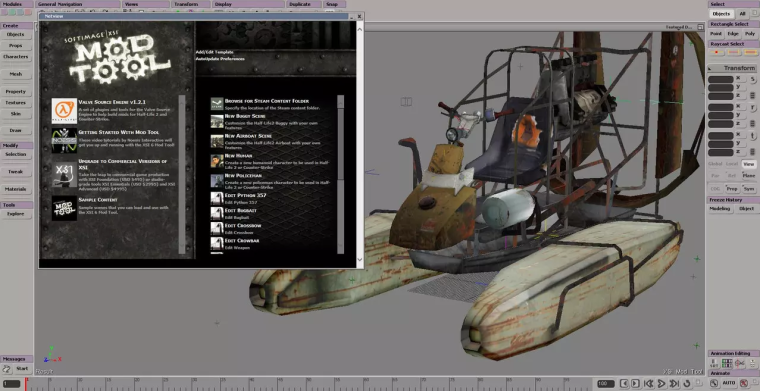Click the red raycast point select icon
This screenshot has width=760, height=391.
pos(716,52)
